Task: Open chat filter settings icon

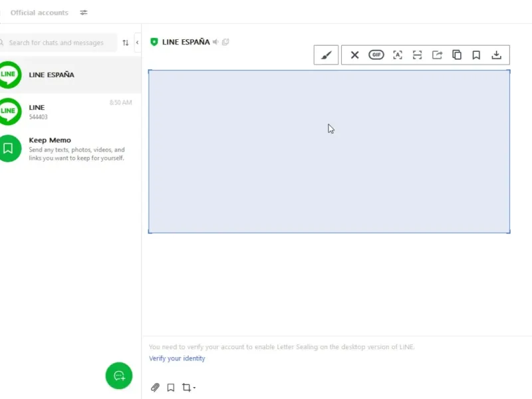Action: [84, 13]
